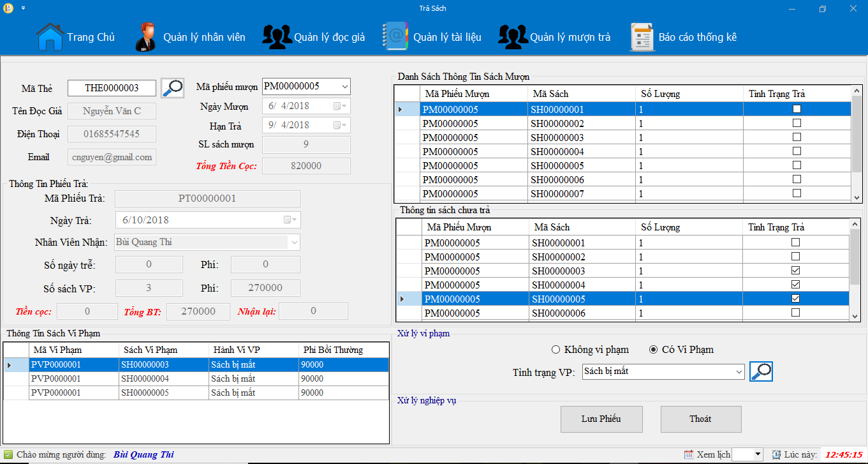
Task: Click the Tổng Tiền Cọc value 820000
Action: click(306, 166)
